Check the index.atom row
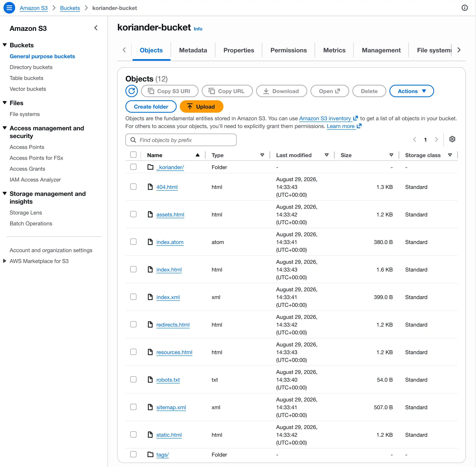Screen dimensions: 476x467 (x=133, y=242)
